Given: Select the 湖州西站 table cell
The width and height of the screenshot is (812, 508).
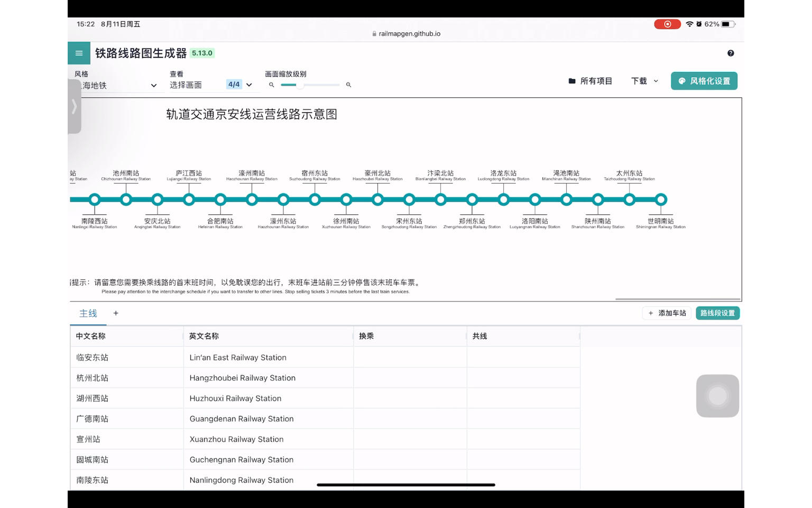Looking at the screenshot, I should pos(127,398).
